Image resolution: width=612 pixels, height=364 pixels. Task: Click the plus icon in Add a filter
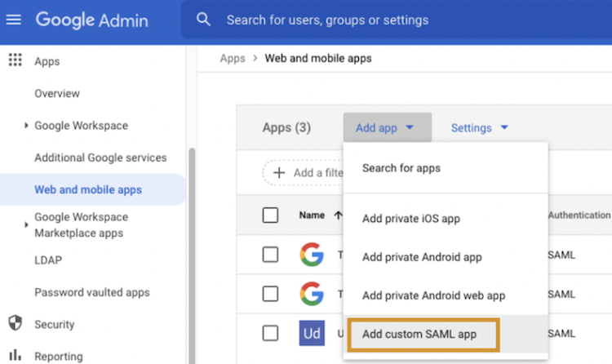pyautogui.click(x=279, y=172)
